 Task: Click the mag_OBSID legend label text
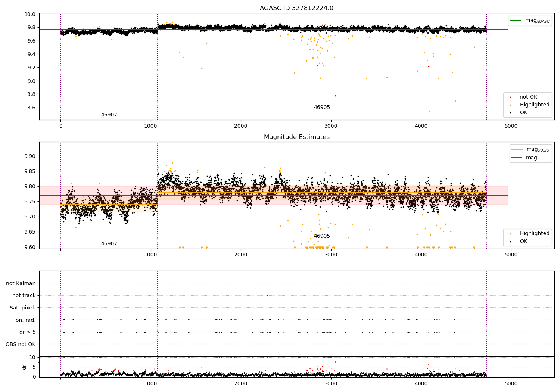[x=538, y=149]
